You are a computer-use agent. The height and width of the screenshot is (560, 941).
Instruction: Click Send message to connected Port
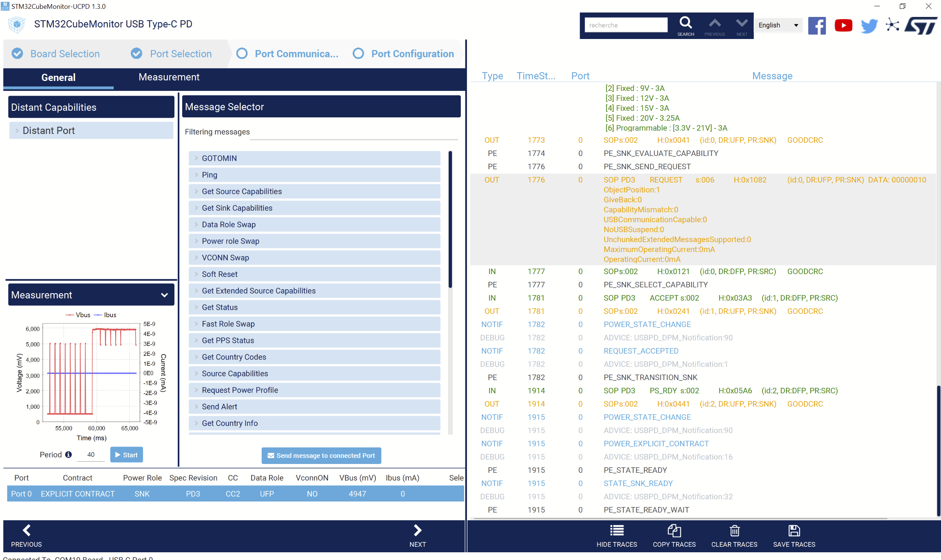point(321,456)
